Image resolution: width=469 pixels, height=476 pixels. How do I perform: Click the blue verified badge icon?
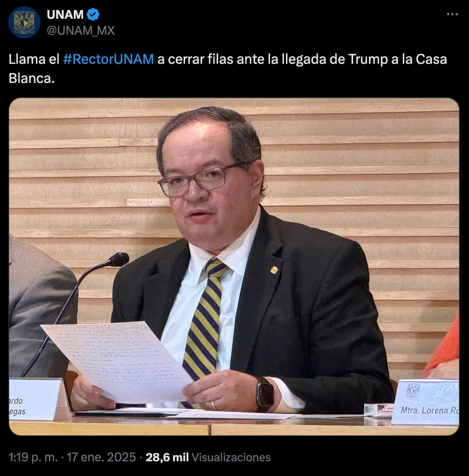pos(93,15)
